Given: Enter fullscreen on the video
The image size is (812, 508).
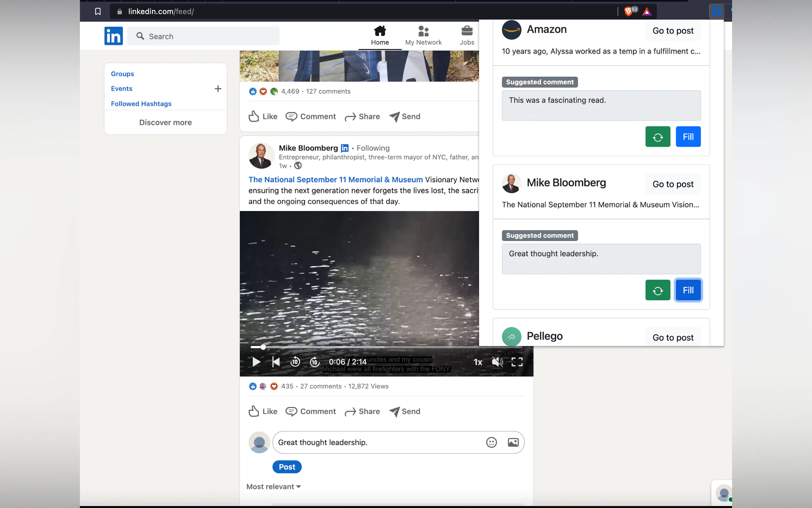Looking at the screenshot, I should 517,362.
